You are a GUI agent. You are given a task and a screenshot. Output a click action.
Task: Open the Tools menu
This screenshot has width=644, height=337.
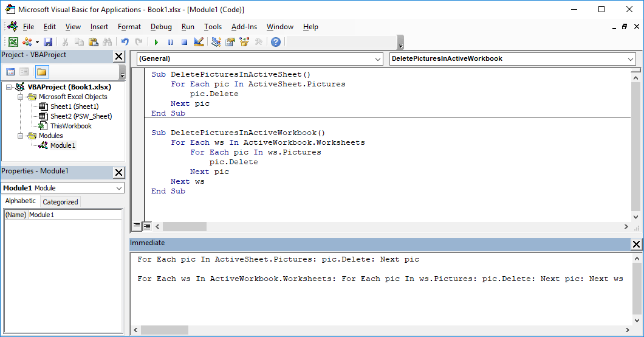pyautogui.click(x=213, y=27)
